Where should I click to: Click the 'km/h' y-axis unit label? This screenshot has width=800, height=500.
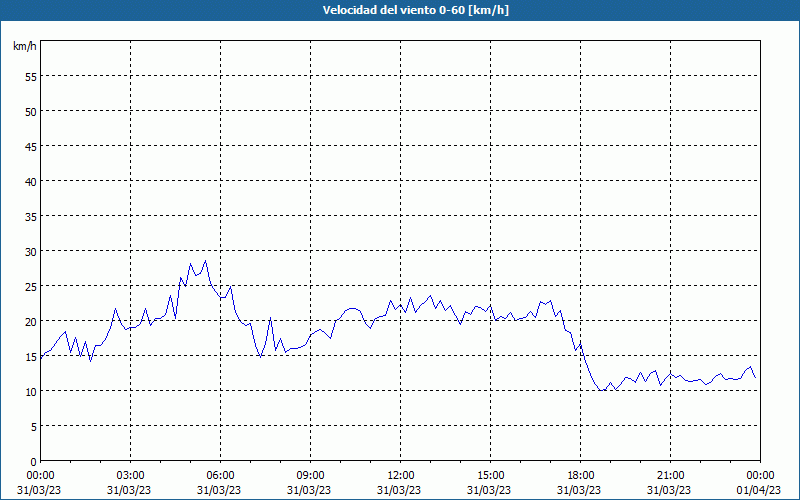(24, 46)
